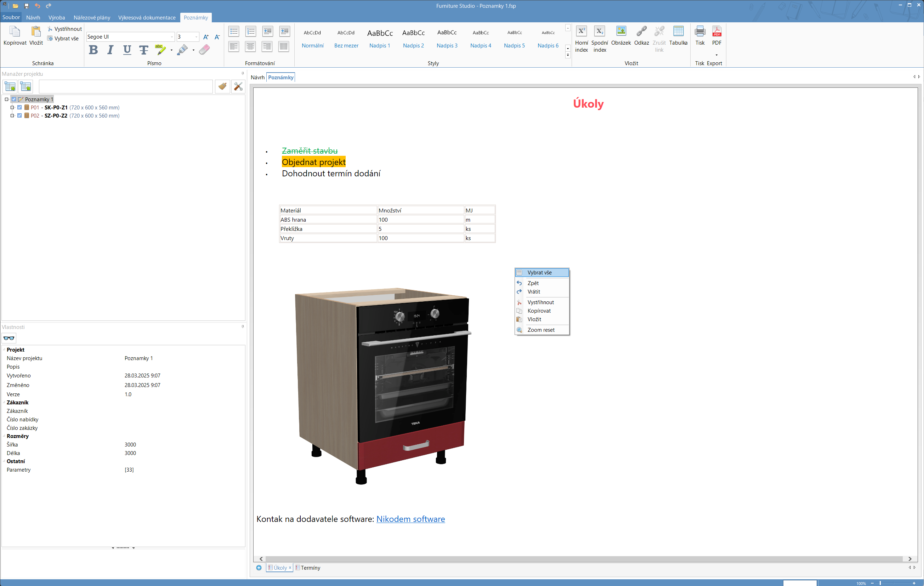Increase paragraph indent
The image size is (924, 586).
[x=284, y=31]
